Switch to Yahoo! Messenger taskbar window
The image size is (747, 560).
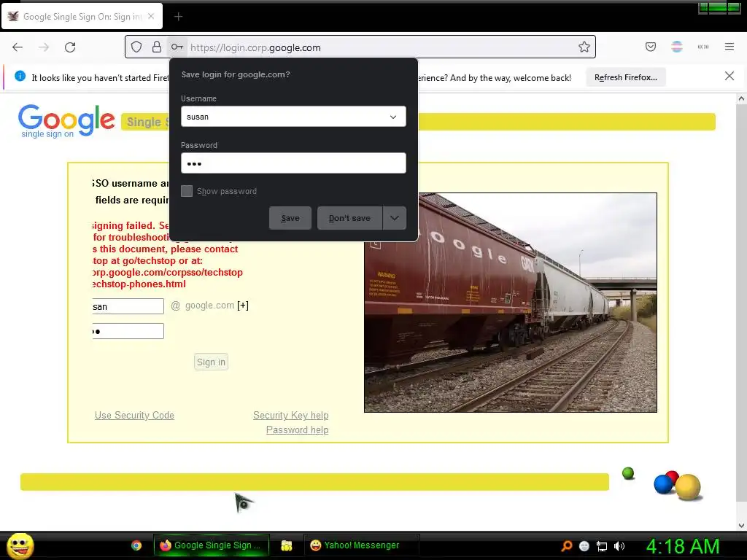[361, 545]
